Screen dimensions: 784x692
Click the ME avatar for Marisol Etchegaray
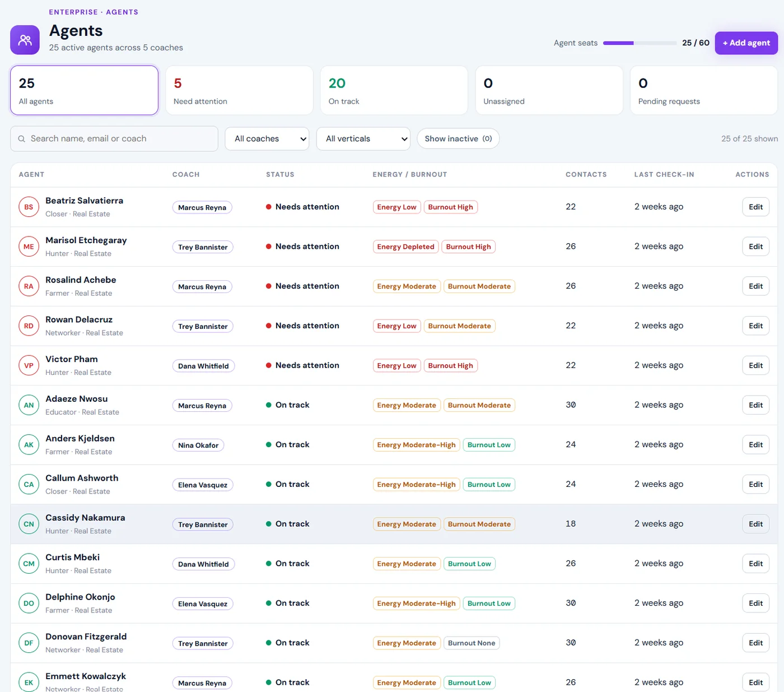pos(29,247)
